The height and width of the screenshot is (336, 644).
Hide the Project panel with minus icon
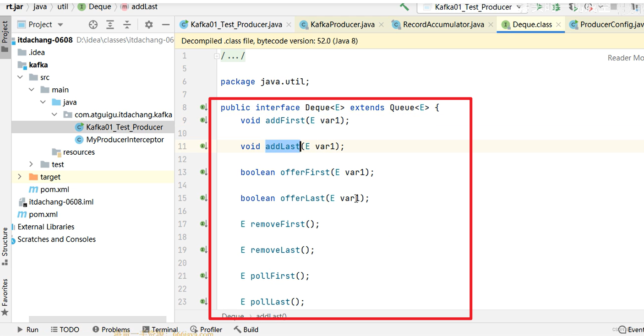point(166,25)
